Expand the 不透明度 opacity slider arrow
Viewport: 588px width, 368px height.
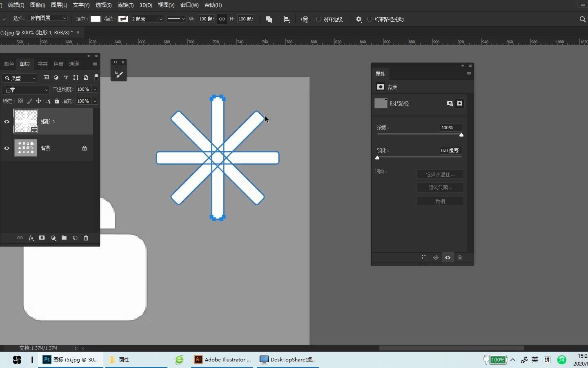(95, 89)
